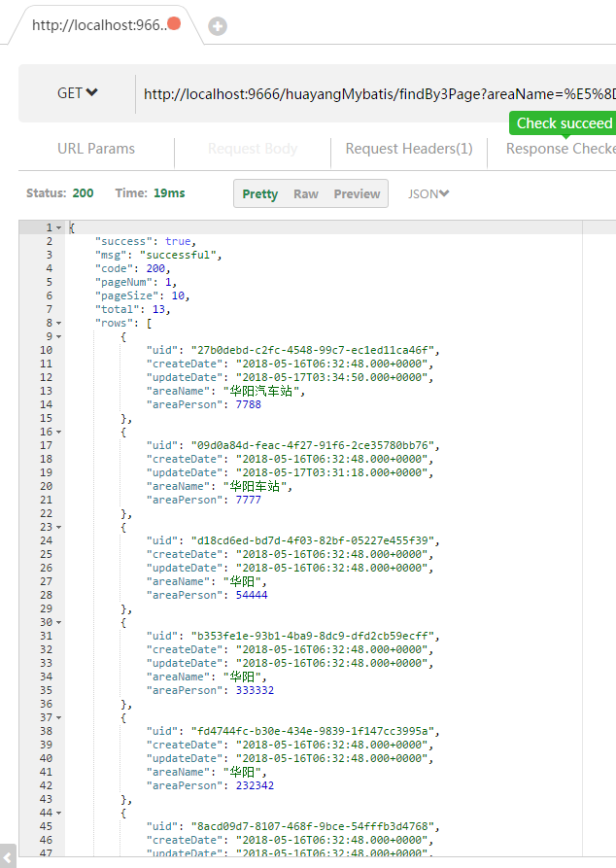Click the Check succeed notification badge

564,123
